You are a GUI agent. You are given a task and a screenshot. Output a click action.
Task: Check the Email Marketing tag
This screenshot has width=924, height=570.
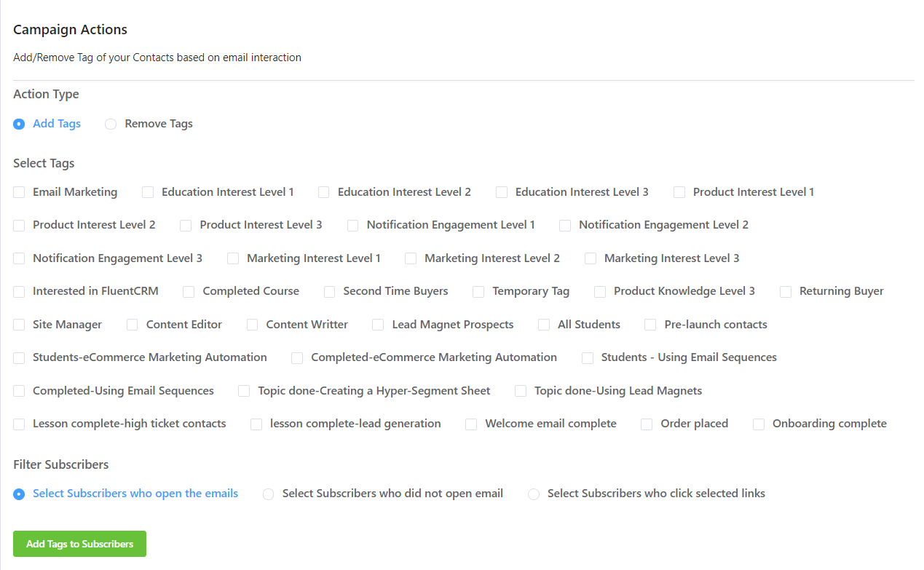(19, 192)
